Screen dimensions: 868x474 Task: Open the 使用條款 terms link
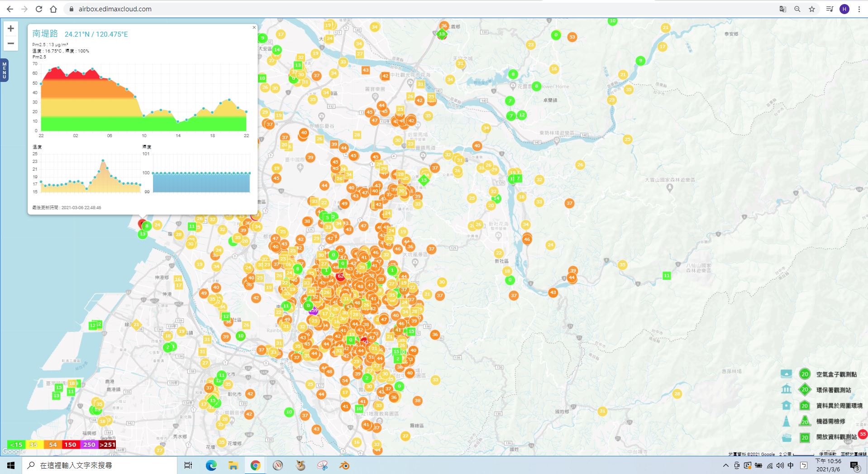pos(827,454)
